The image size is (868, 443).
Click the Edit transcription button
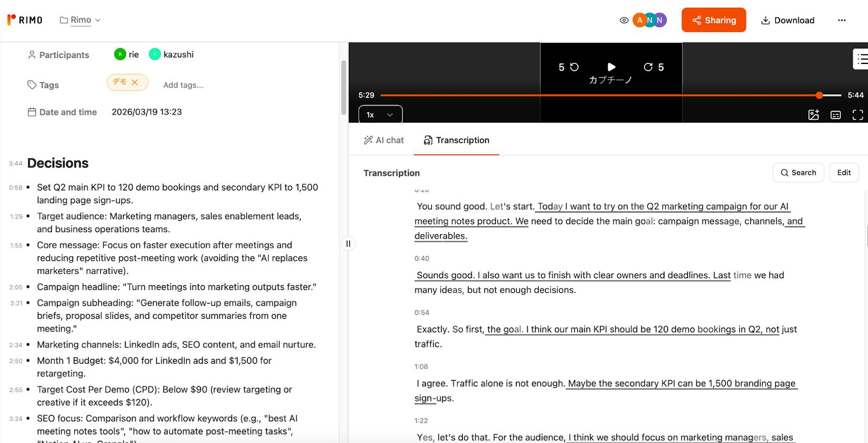pyautogui.click(x=844, y=173)
